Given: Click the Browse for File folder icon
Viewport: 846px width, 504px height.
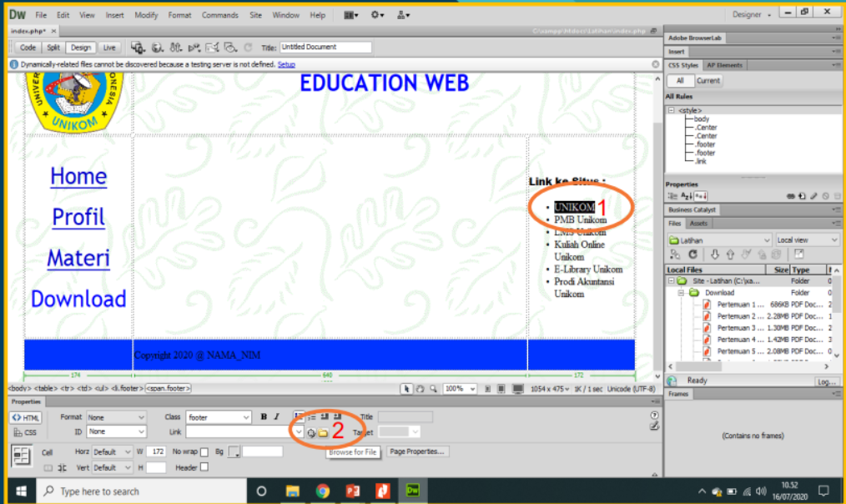Looking at the screenshot, I should (323, 432).
